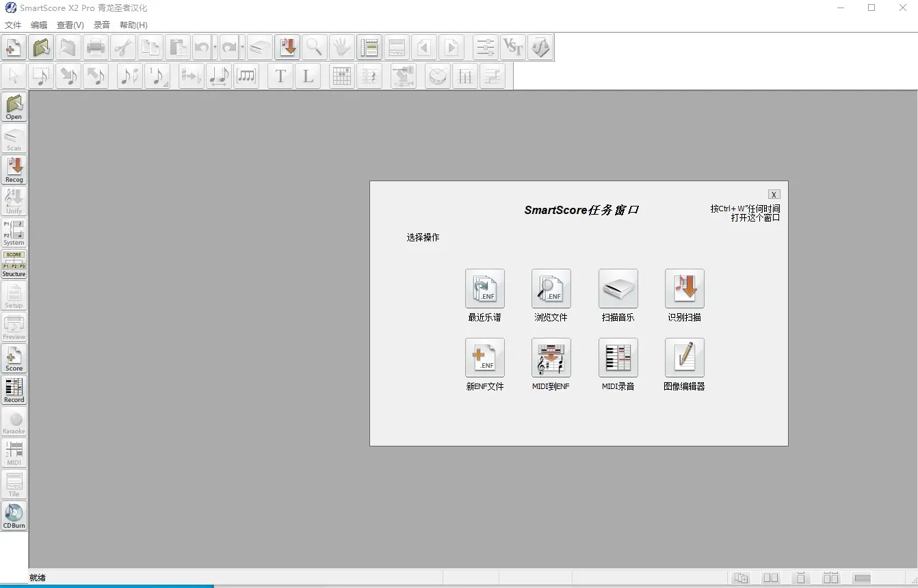The height and width of the screenshot is (588, 918).
Task: Click the two-page side-by-side view icon
Action: [771, 578]
